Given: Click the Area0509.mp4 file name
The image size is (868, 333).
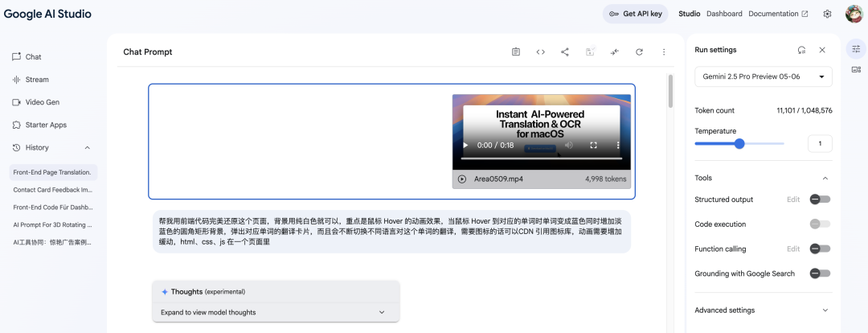Looking at the screenshot, I should (498, 179).
